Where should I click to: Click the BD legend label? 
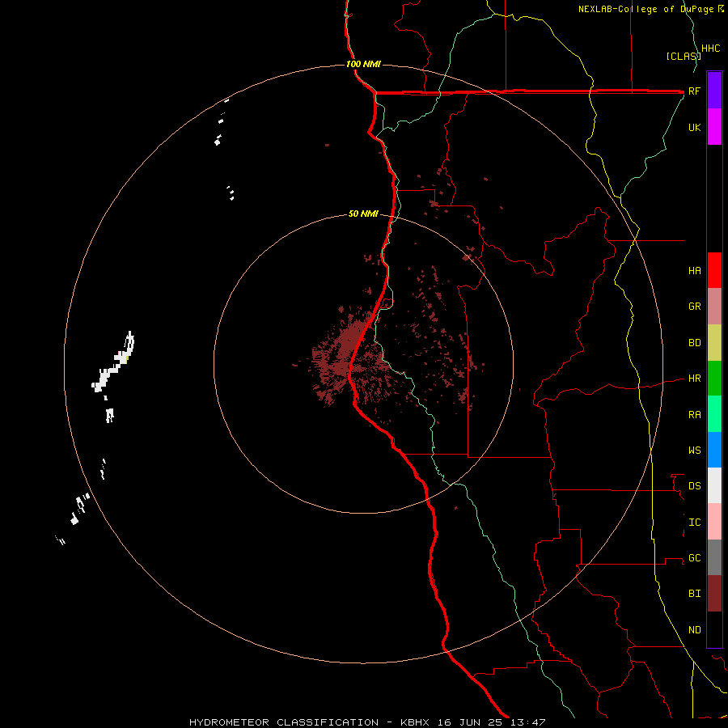pyautogui.click(x=694, y=343)
